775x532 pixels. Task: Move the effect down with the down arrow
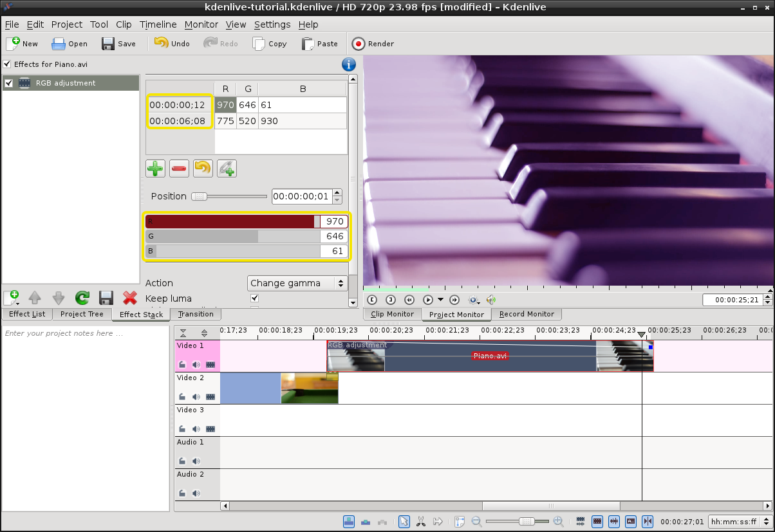click(59, 298)
